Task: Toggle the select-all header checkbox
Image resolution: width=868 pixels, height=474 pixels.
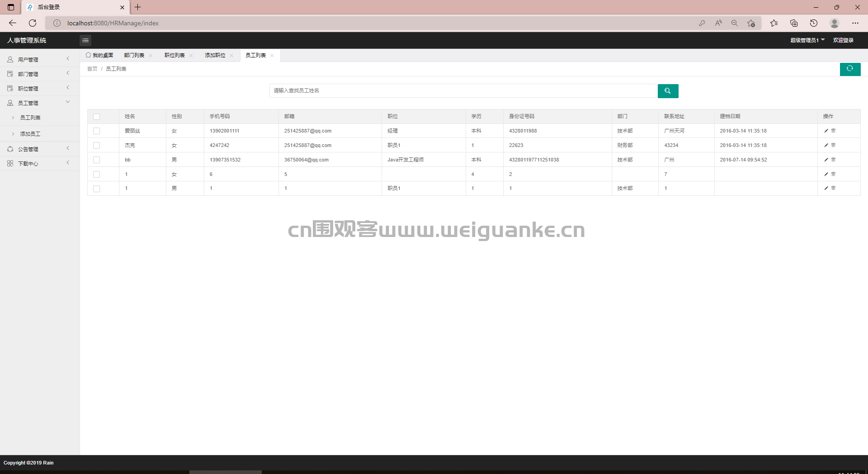Action: [96, 117]
